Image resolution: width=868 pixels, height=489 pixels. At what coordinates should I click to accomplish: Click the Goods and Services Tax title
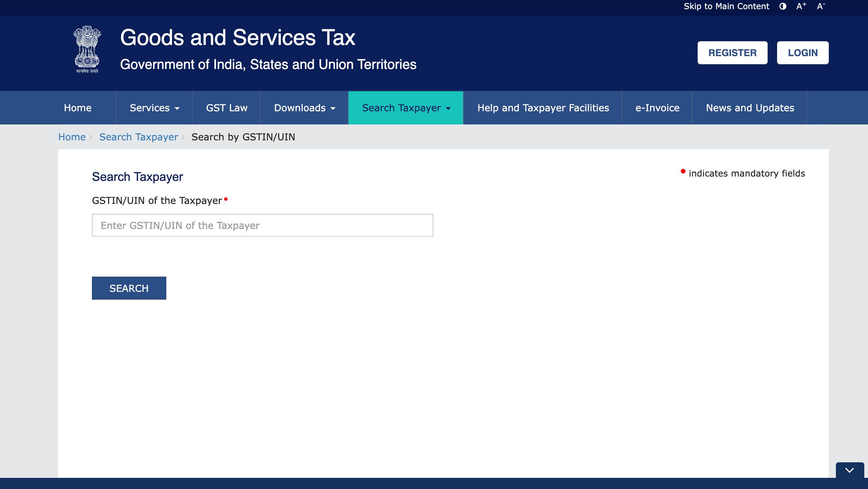pyautogui.click(x=238, y=37)
